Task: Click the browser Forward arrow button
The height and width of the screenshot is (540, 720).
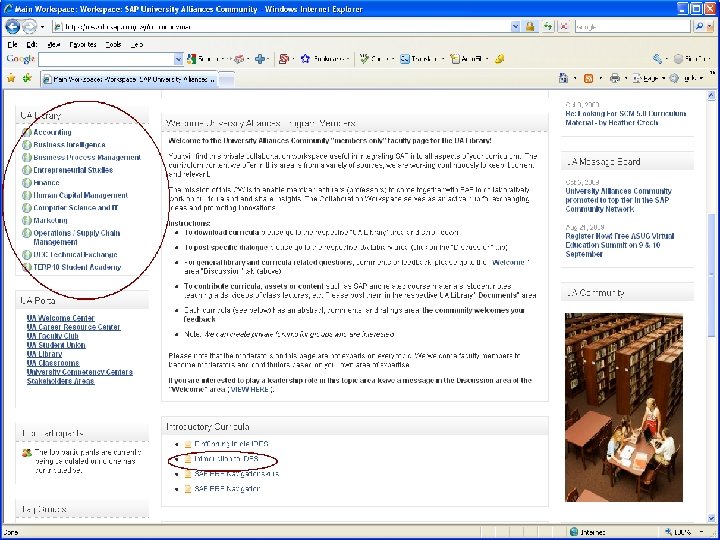Action: pos(29,27)
